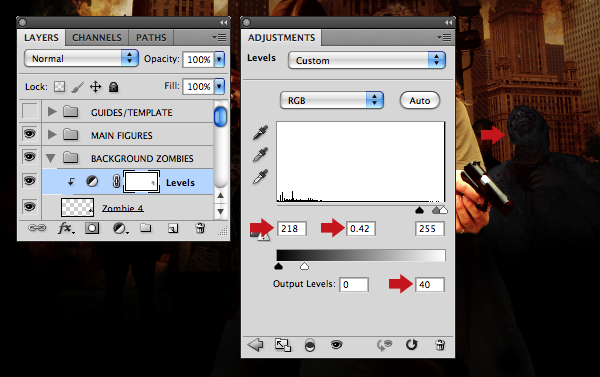Click the Levels adjustment layer icon
600x377 pixels.
(x=92, y=181)
